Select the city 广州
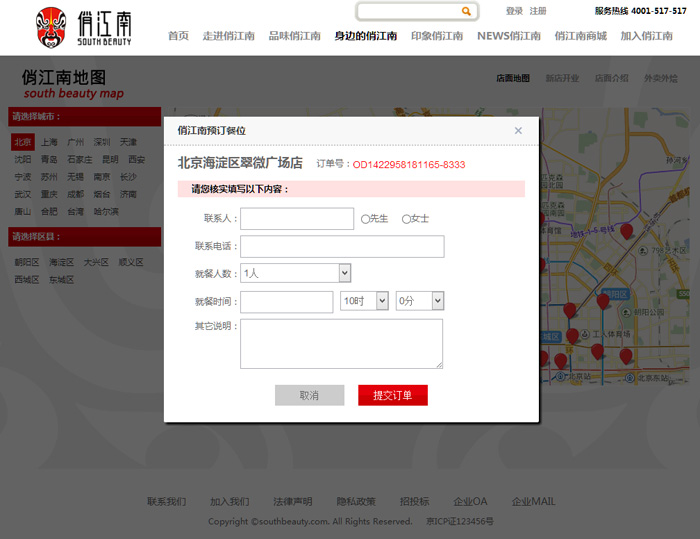This screenshot has width=700, height=539. point(75,142)
